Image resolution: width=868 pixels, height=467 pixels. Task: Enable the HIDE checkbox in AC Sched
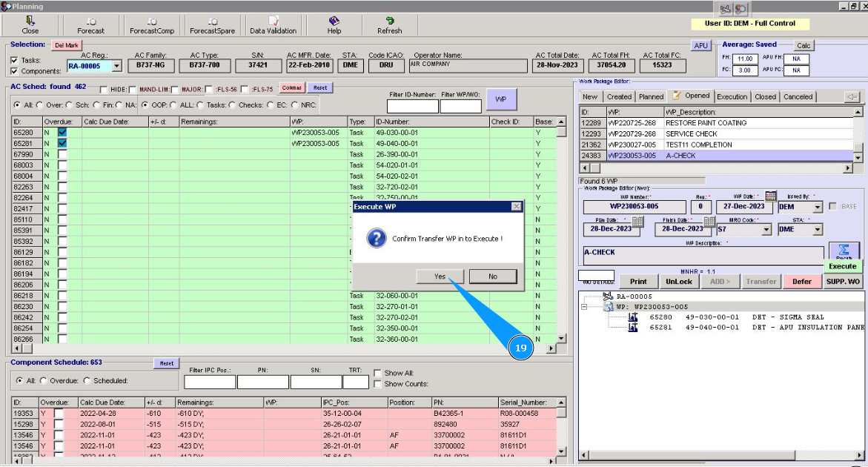pos(105,89)
